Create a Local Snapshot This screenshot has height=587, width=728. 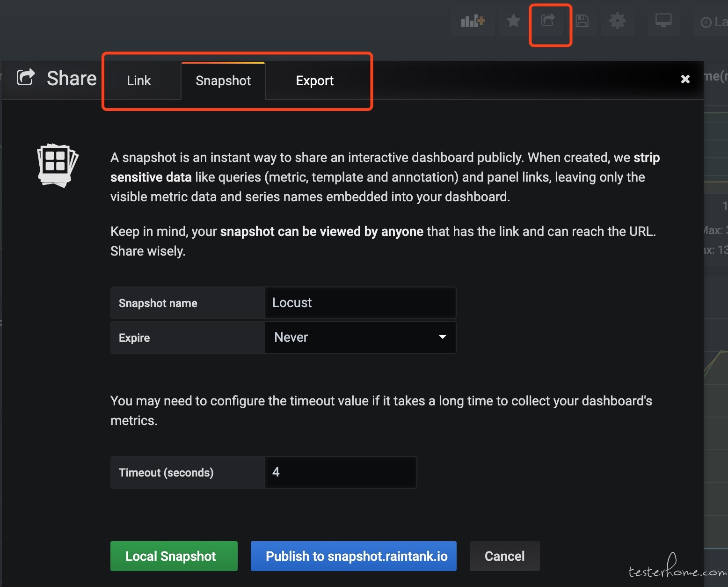point(174,556)
